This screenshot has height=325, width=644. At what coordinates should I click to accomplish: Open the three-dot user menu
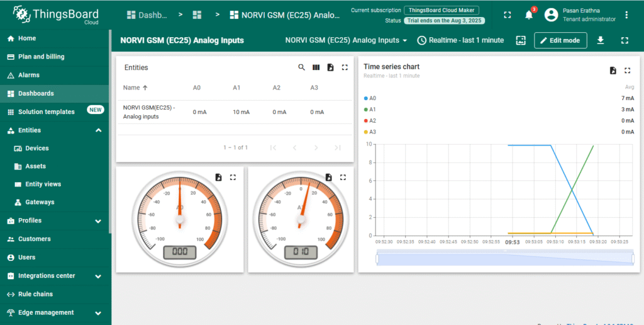[x=626, y=15]
